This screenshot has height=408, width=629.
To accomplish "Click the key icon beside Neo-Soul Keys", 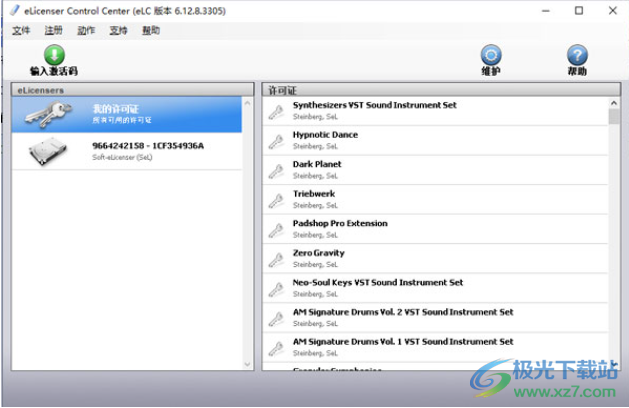I will coord(276,289).
